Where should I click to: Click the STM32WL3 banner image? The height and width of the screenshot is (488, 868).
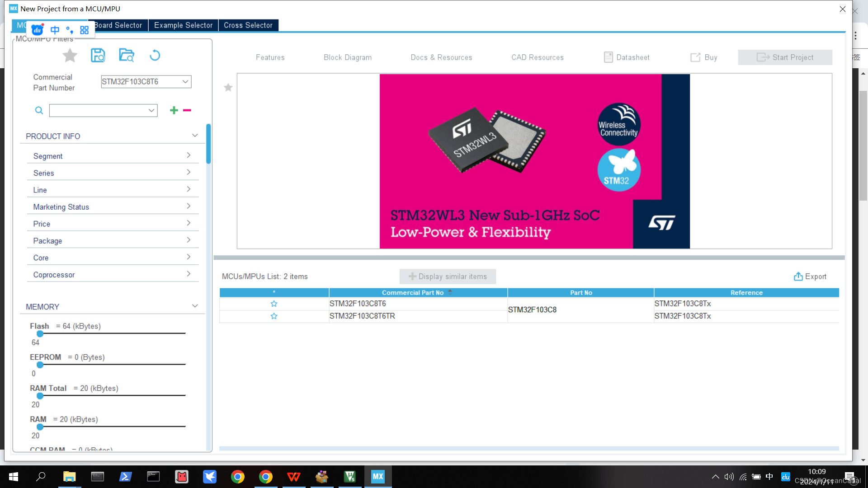point(534,161)
